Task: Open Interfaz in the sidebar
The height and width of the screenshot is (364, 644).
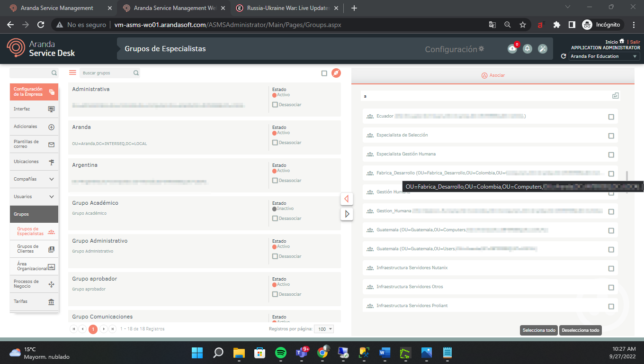Action: (x=34, y=109)
